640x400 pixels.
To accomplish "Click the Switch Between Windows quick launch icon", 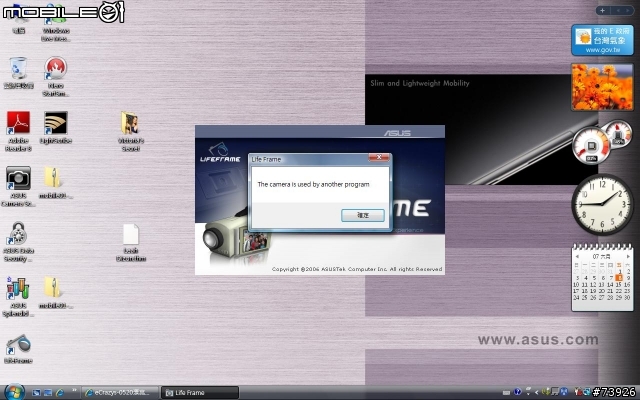I will (48, 392).
